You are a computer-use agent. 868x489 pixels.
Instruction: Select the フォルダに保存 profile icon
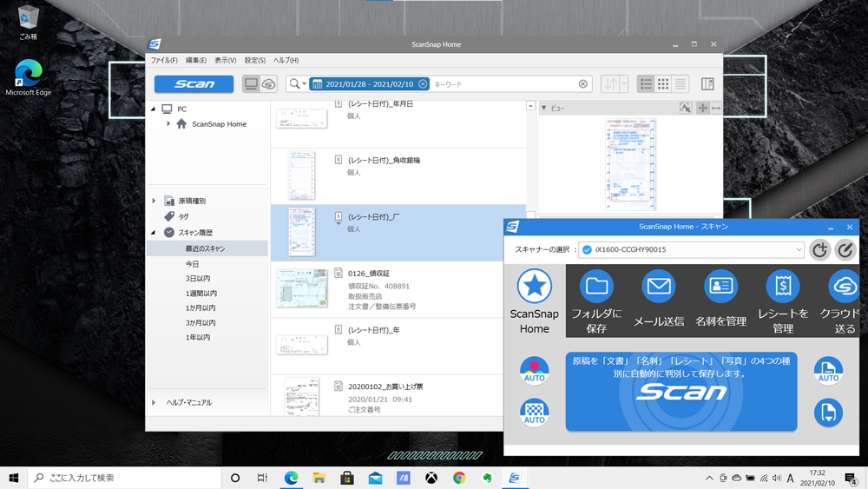[596, 300]
